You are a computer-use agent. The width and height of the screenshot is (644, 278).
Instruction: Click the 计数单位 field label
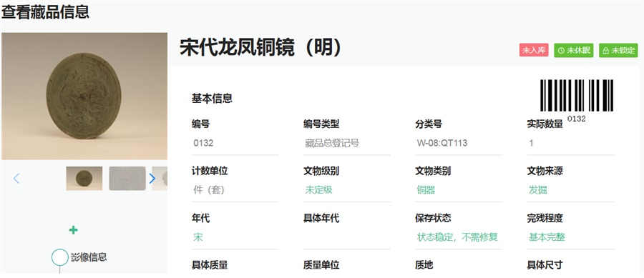pyautogui.click(x=210, y=172)
